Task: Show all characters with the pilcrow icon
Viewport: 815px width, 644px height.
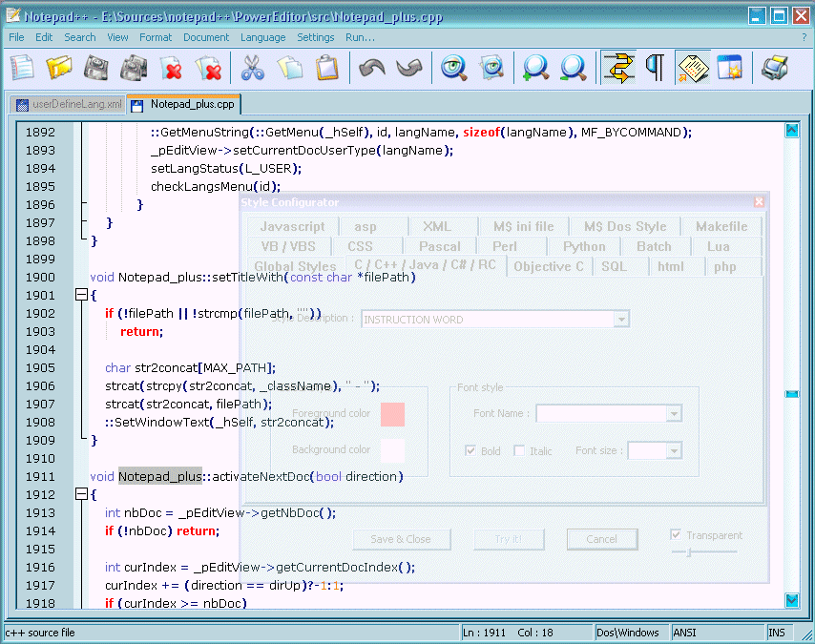Action: pos(654,68)
